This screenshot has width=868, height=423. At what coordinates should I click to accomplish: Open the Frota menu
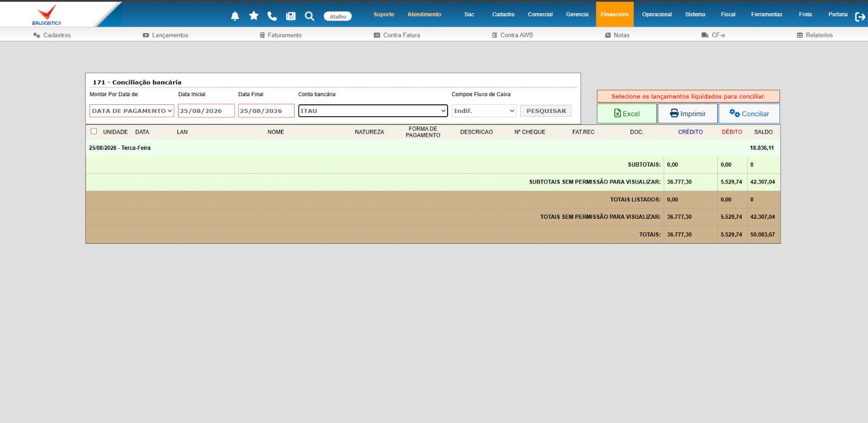pos(805,15)
